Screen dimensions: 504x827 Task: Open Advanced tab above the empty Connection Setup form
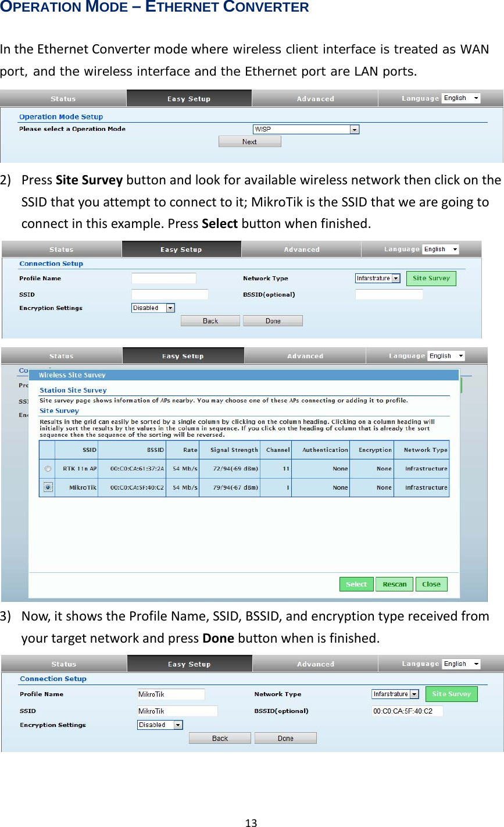pyautogui.click(x=301, y=249)
